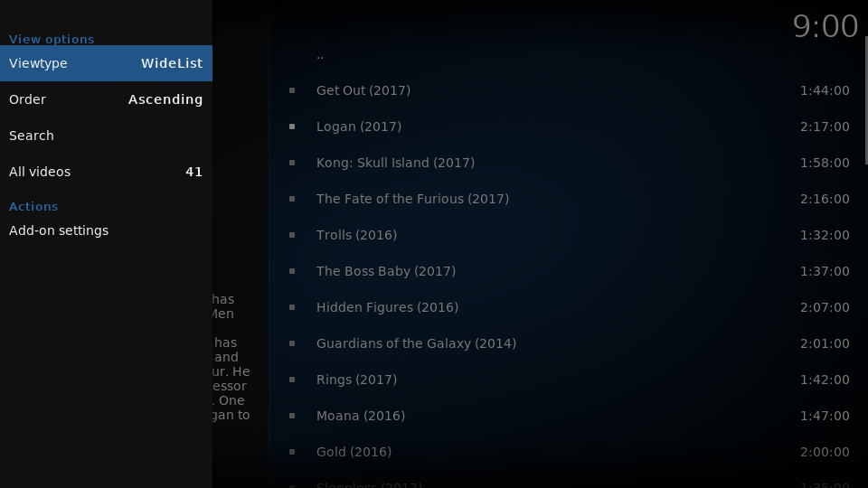Click the 2:17:00 duration of Logan

tap(825, 127)
